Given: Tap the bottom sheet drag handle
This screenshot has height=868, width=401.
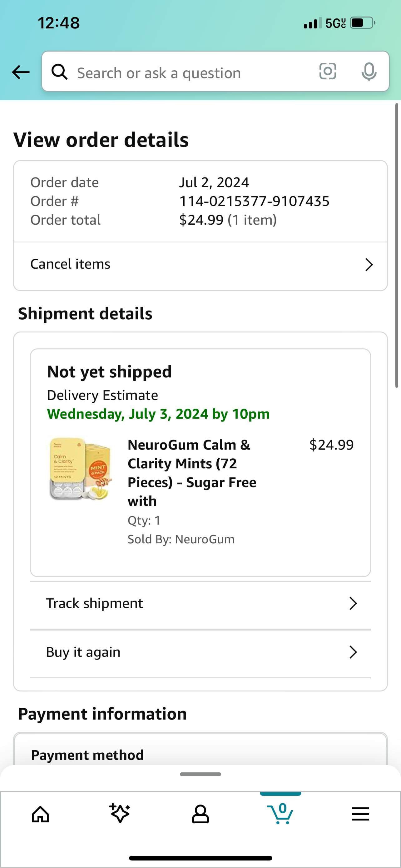Looking at the screenshot, I should (x=200, y=774).
